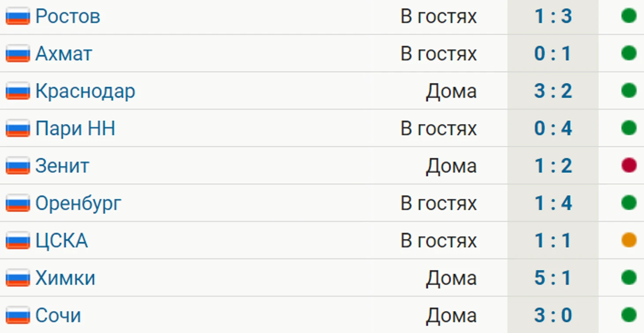Open the Сочи team link
Image resolution: width=644 pixels, height=333 pixels.
tap(58, 316)
